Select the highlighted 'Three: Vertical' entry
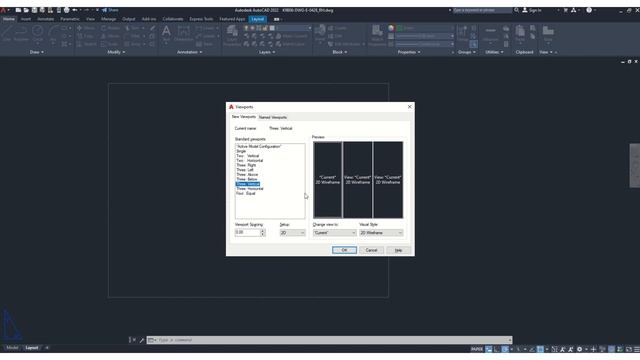 click(x=248, y=184)
